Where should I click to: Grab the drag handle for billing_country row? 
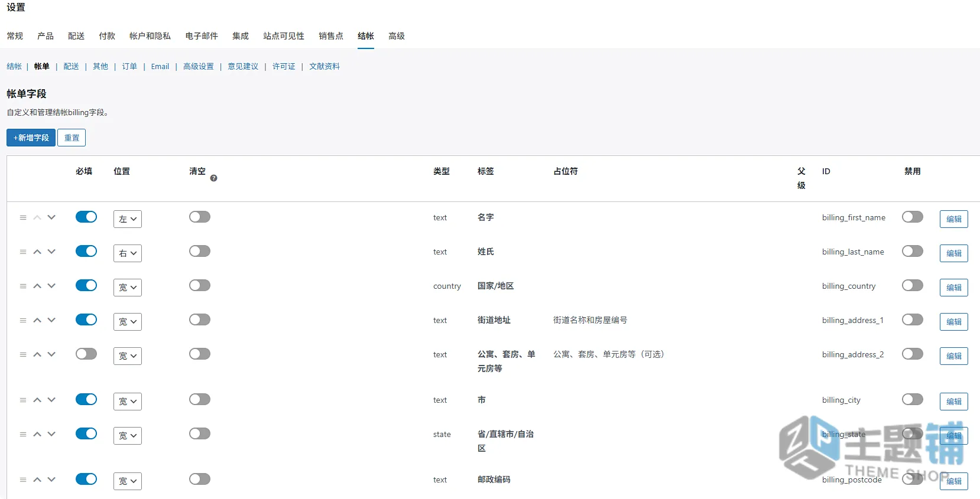click(23, 286)
